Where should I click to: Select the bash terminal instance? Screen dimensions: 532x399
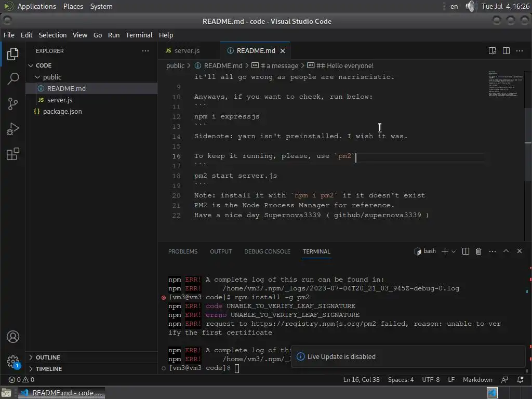[425, 251]
